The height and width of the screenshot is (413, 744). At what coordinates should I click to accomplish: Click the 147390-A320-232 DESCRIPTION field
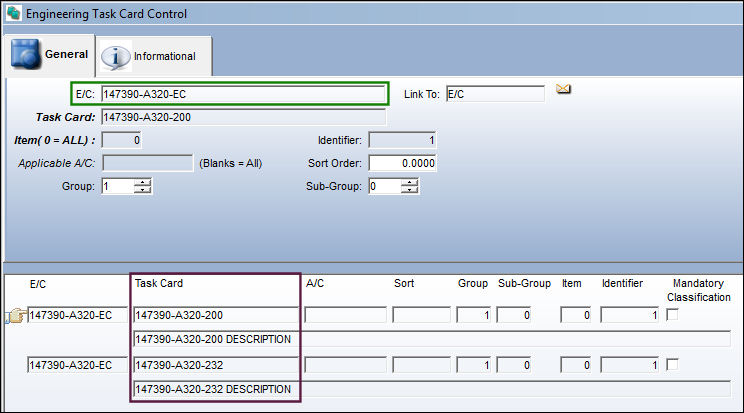432,389
